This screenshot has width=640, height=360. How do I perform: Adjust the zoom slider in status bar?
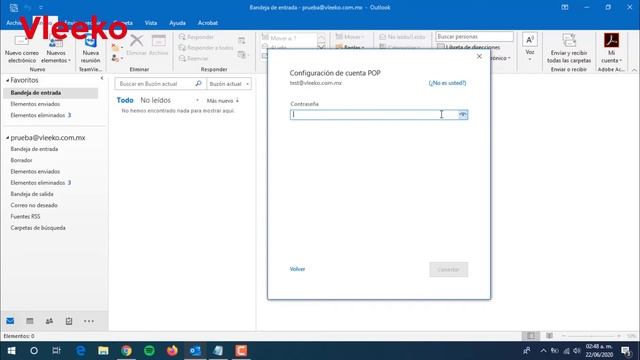point(591,336)
